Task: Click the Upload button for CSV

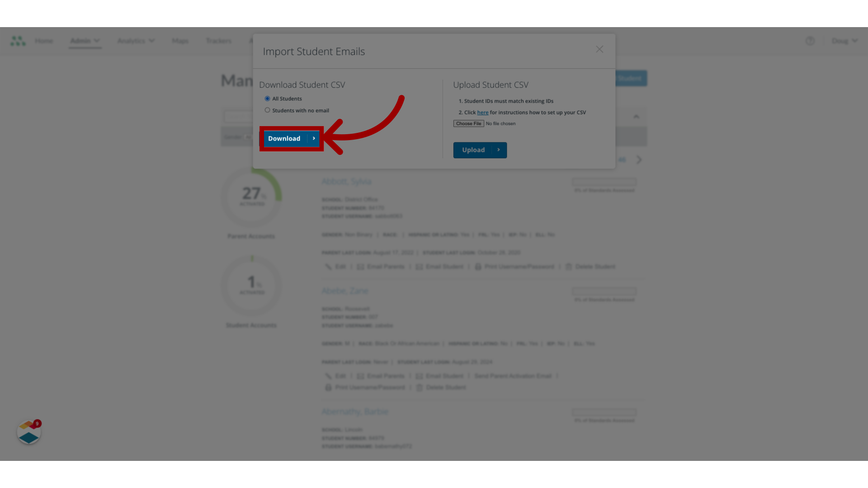Action: pyautogui.click(x=480, y=150)
